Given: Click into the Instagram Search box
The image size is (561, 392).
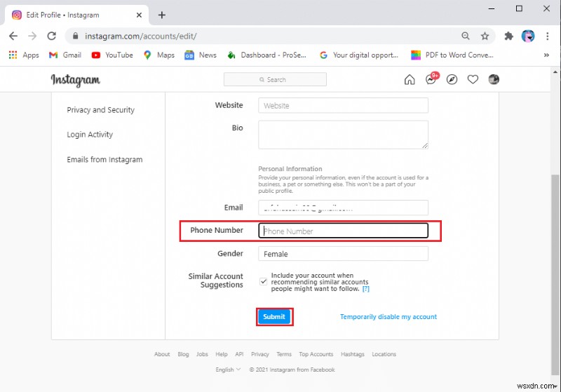Looking at the screenshot, I should pyautogui.click(x=275, y=79).
